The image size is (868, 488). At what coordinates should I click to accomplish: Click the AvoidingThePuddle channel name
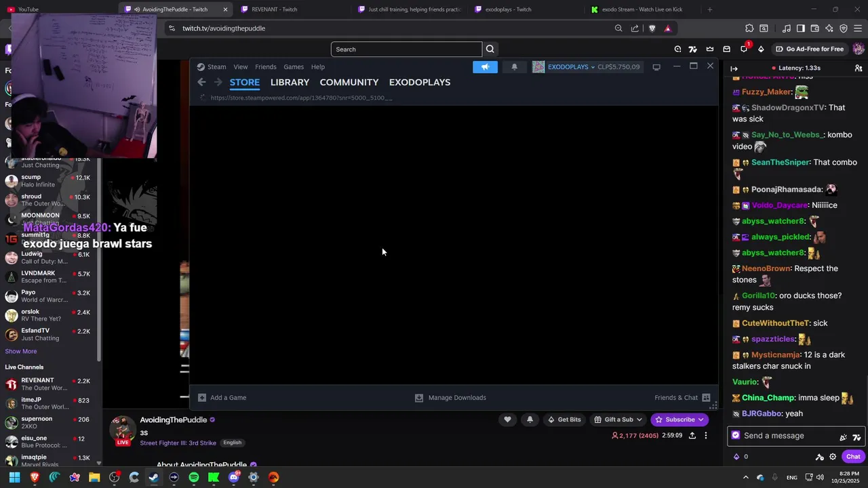pyautogui.click(x=173, y=420)
